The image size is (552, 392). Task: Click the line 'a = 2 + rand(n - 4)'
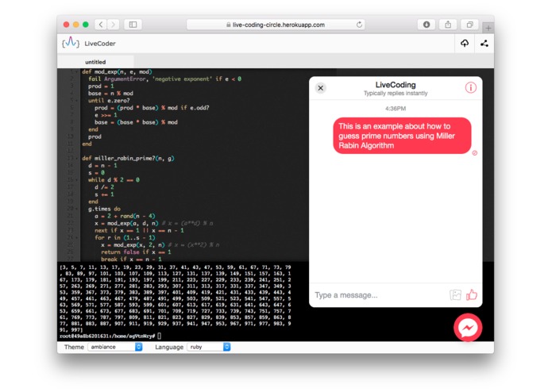point(125,216)
